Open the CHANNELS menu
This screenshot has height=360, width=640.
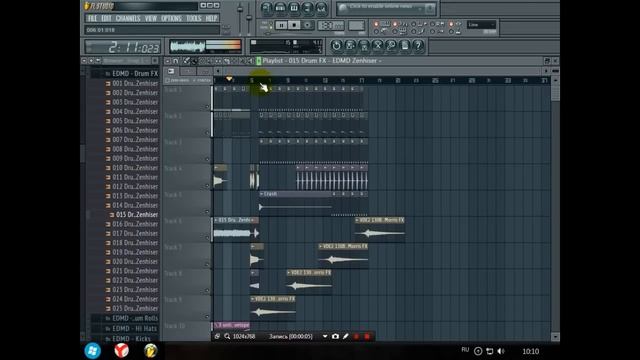pos(128,18)
